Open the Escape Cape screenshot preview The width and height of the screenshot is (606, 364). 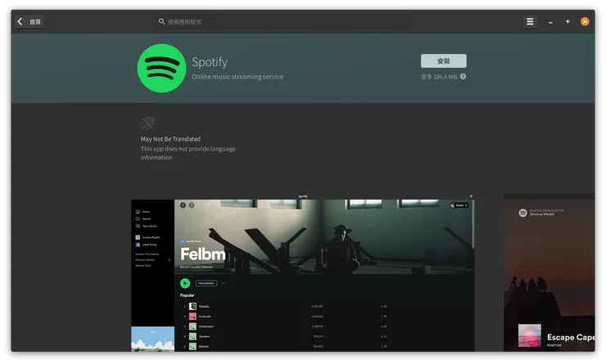coord(549,272)
